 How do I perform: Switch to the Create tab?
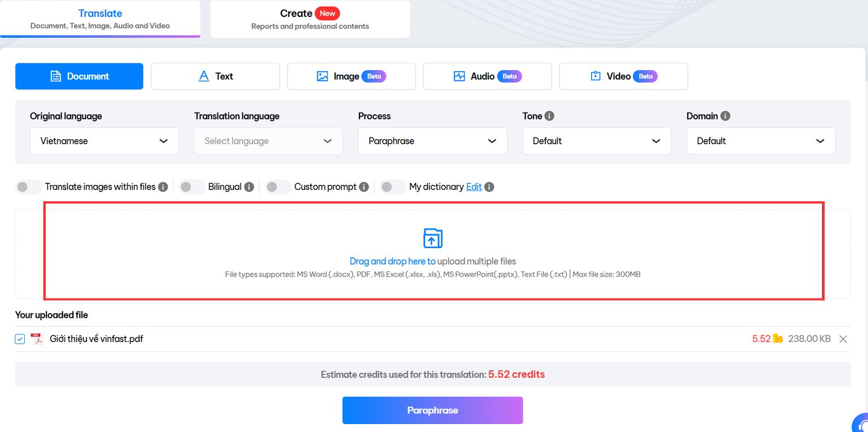310,19
